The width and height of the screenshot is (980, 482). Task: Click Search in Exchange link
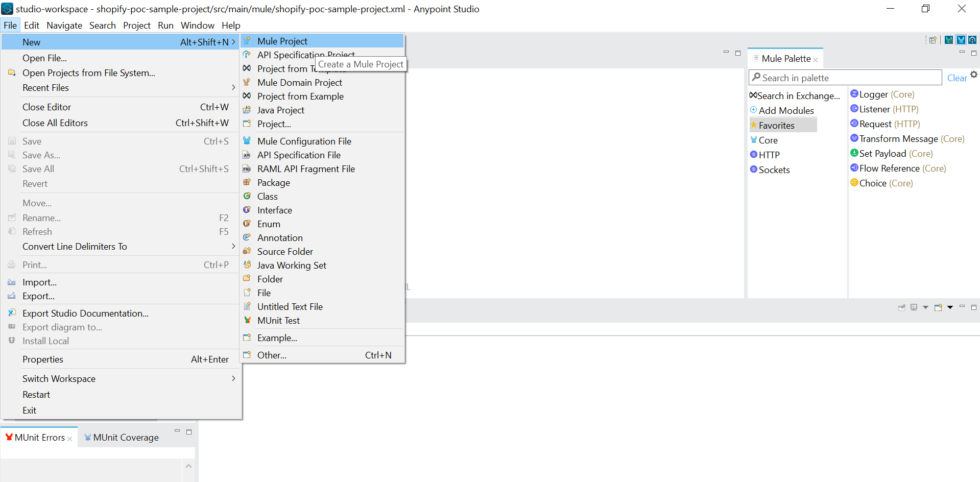(x=795, y=95)
